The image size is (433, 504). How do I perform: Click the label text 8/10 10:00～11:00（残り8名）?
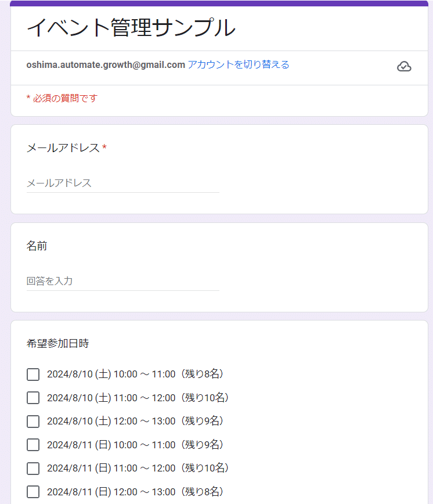click(135, 374)
